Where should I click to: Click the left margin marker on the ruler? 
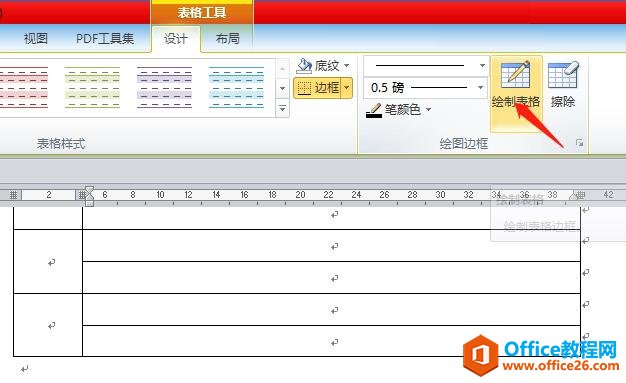point(14,195)
